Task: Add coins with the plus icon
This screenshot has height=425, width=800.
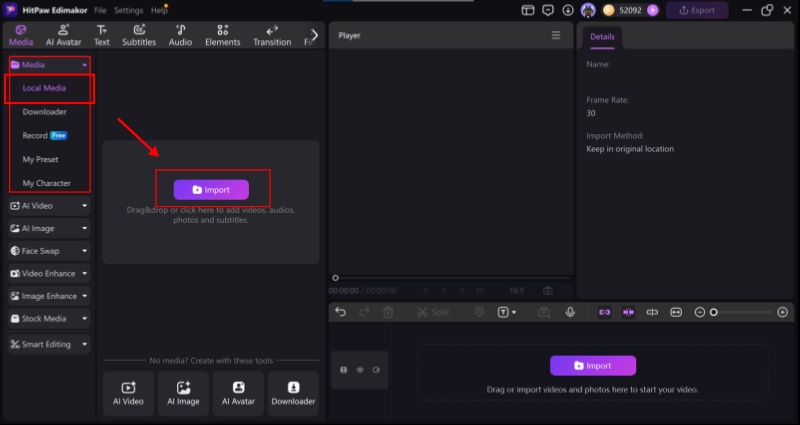Action: coord(653,10)
